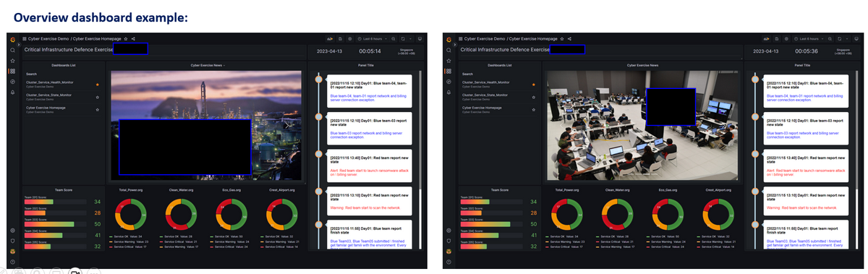This screenshot has height=274, width=868.
Task: Open the Last 6 hours time picker in left dashboard
Action: coord(373,39)
